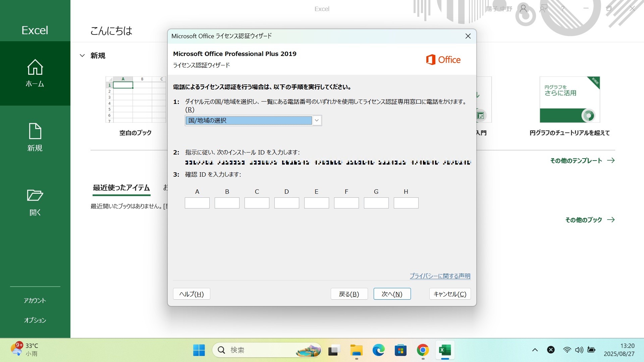Screen dimensions: 644x362
Task: Click the Open folder icon in sidebar
Action: [x=35, y=195]
